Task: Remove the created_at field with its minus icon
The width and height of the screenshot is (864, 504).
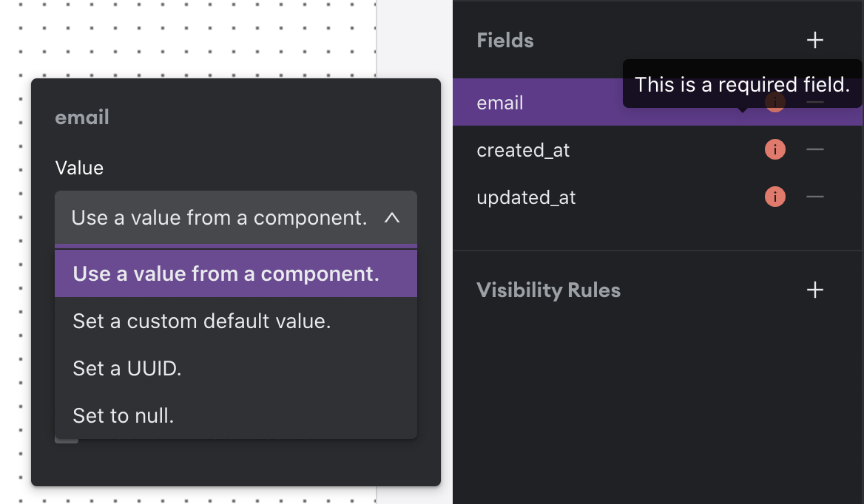Action: click(x=814, y=149)
